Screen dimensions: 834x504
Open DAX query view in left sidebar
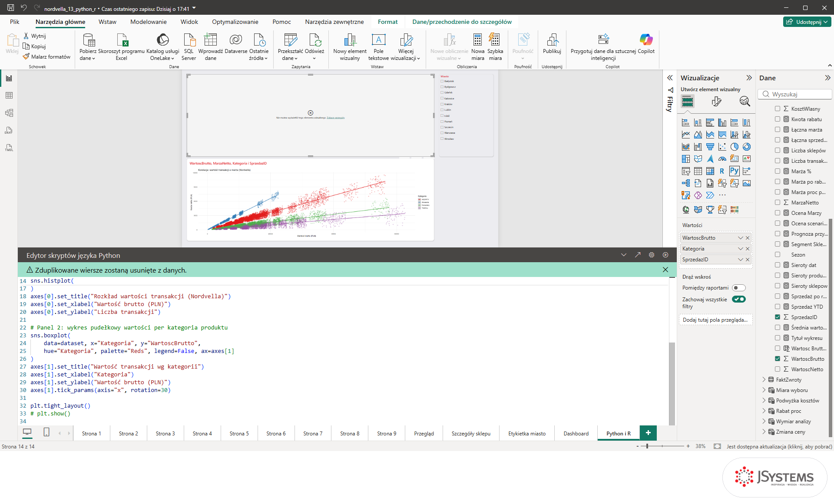9,130
